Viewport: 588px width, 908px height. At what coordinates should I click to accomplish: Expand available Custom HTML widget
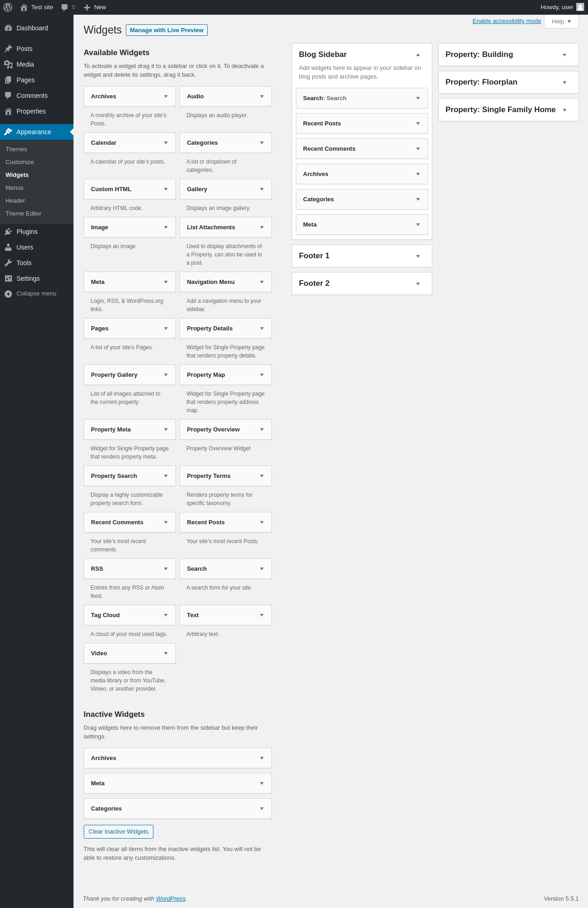click(x=166, y=189)
